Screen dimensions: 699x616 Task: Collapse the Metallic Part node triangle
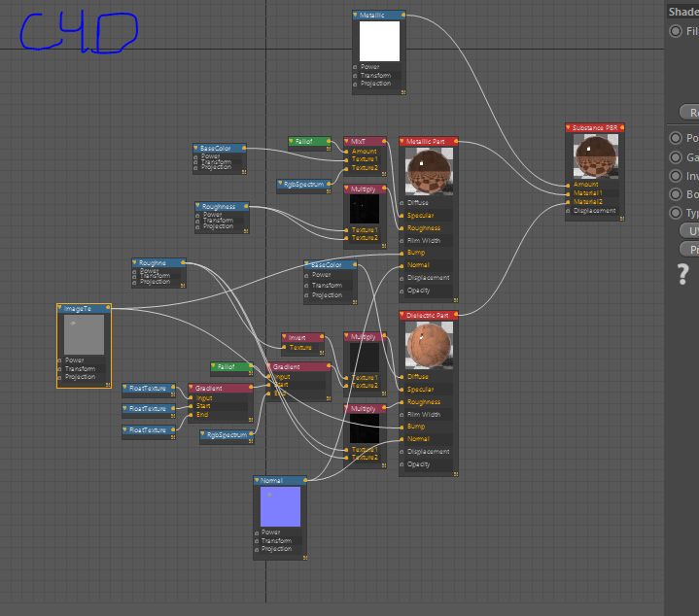[402, 141]
